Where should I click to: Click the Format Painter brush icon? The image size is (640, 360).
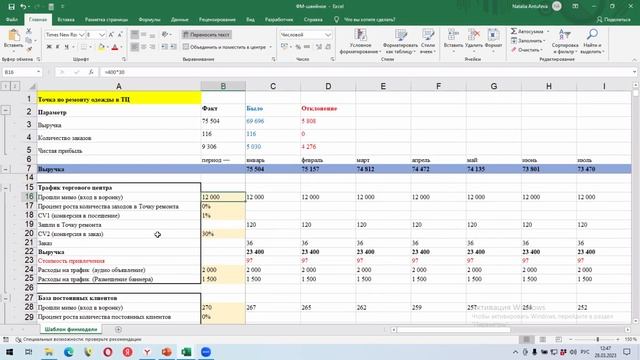tap(29, 49)
